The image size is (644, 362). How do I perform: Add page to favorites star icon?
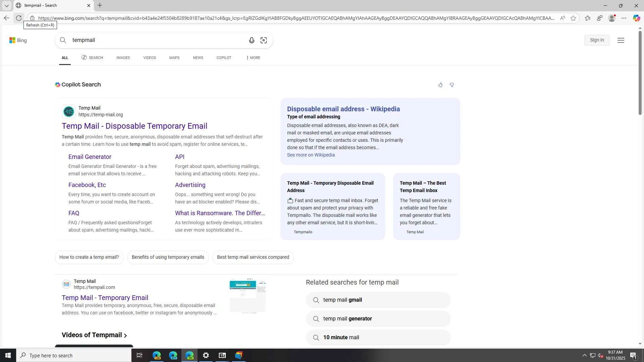(573, 18)
